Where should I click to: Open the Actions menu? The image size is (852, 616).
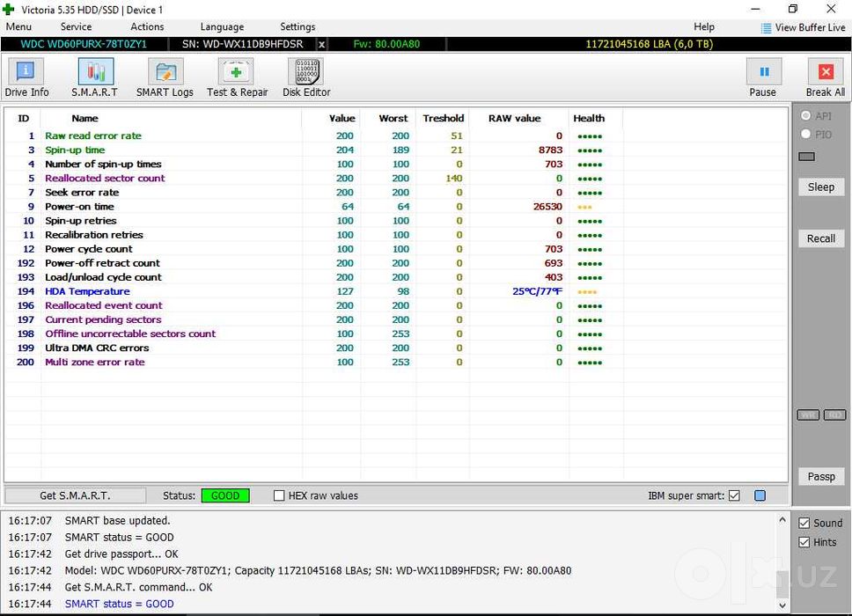coord(147,26)
